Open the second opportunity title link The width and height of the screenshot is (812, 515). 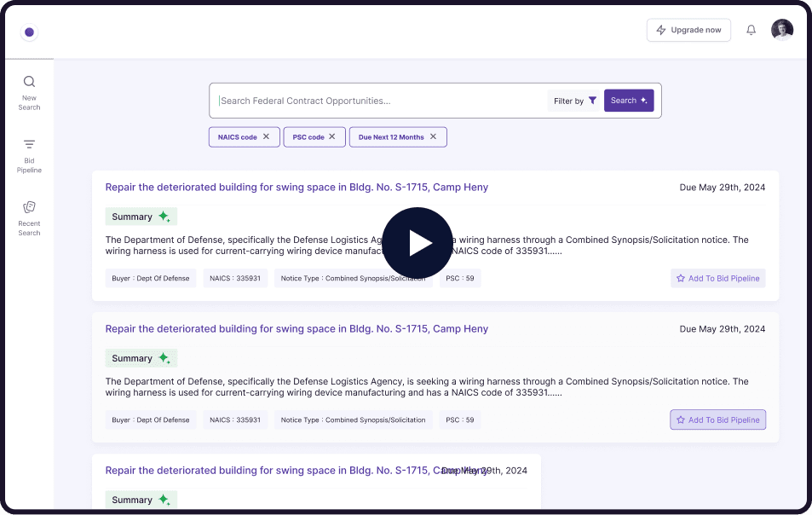297,328
